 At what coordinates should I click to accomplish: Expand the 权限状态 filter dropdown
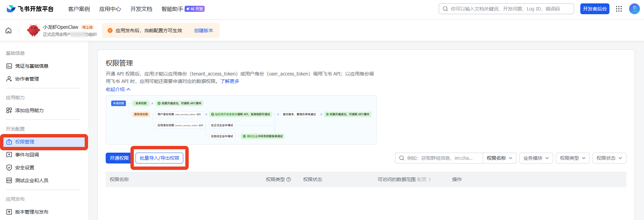pos(609,158)
